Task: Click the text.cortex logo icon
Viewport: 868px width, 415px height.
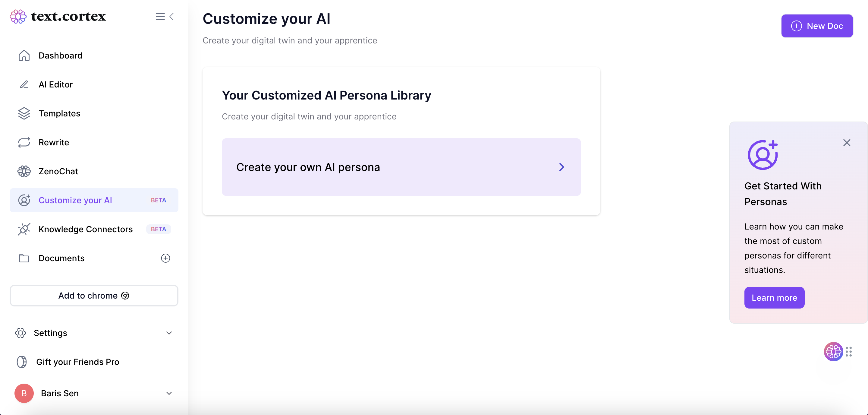Action: click(x=18, y=16)
